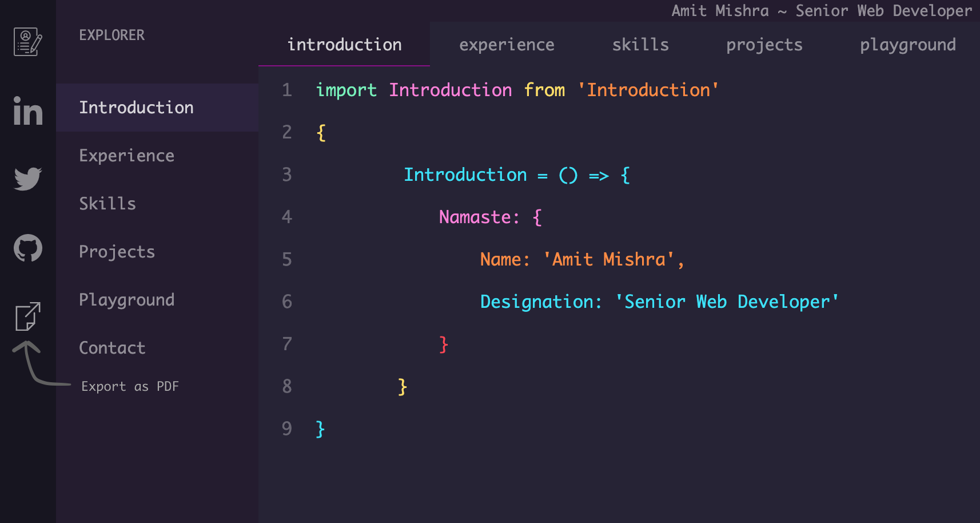The height and width of the screenshot is (523, 980).
Task: Open Playground from the Explorer
Action: tap(127, 299)
